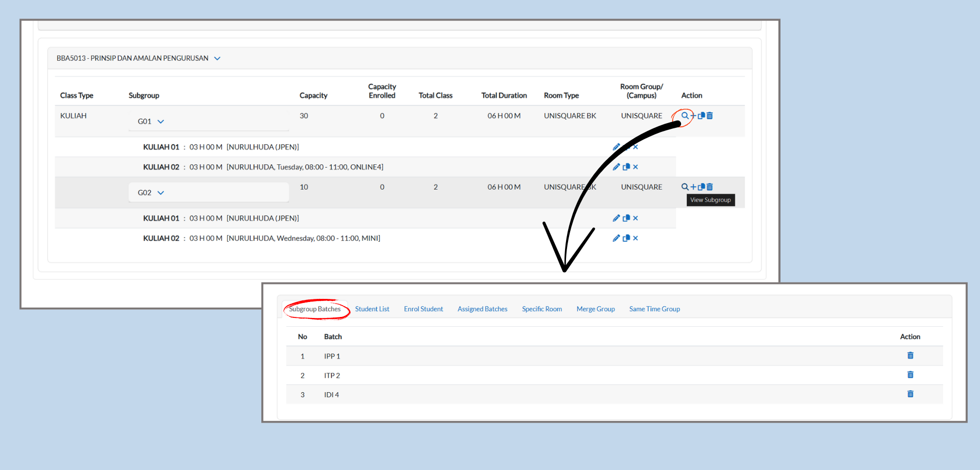Delete batch ITP 2 using trash icon
The height and width of the screenshot is (470, 980).
click(x=910, y=375)
